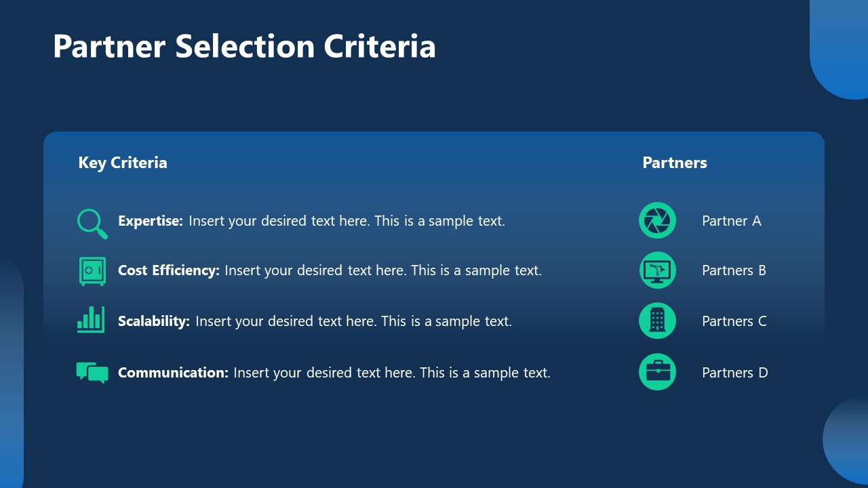Select the Scalability sample text line
The width and height of the screenshot is (868, 488).
pyautogui.click(x=315, y=321)
